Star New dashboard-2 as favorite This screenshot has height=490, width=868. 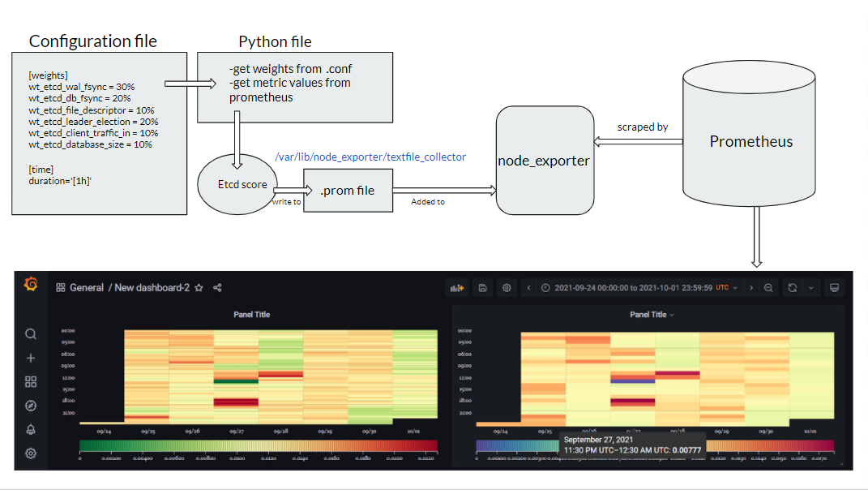[x=199, y=287]
